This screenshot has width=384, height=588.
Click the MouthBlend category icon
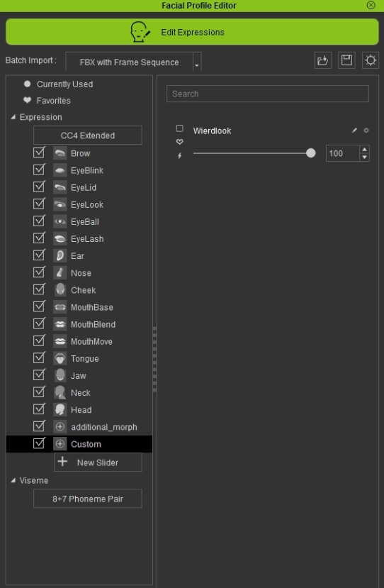(60, 324)
